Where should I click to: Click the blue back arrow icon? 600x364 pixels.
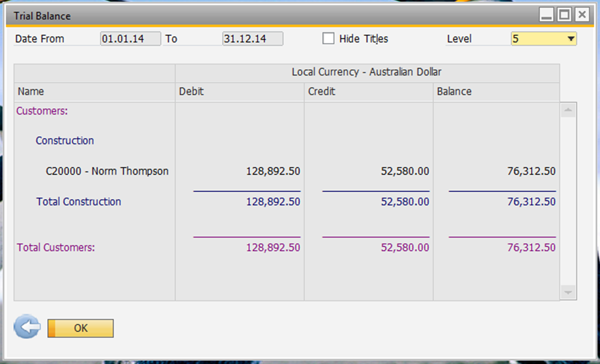click(27, 328)
